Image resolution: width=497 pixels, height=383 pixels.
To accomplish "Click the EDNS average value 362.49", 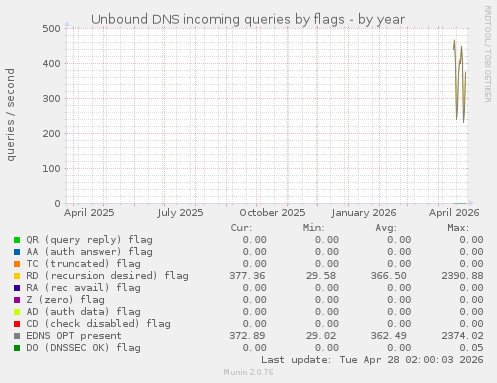I will coord(389,336).
